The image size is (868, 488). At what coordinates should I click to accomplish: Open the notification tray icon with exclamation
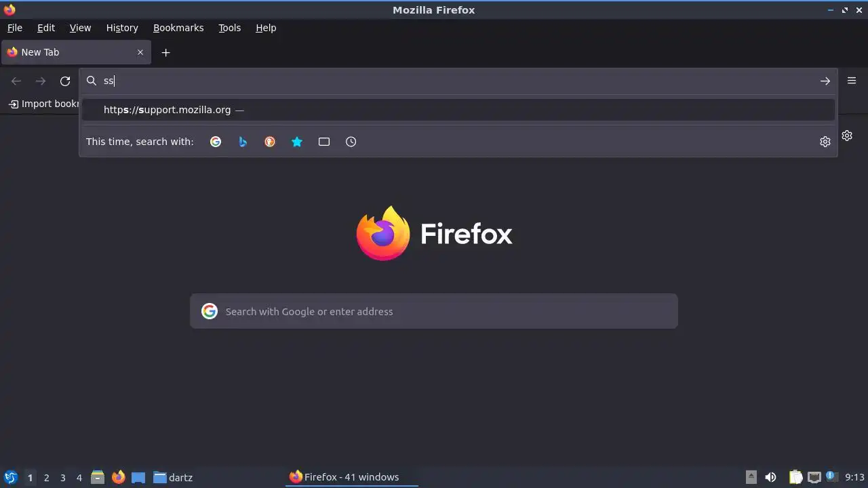tap(832, 477)
